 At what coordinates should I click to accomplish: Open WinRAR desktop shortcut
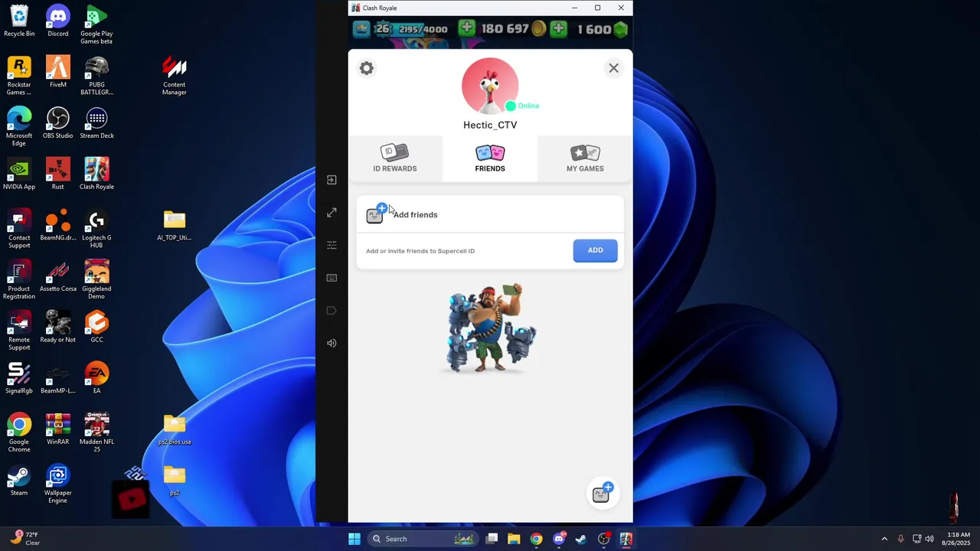coord(58,429)
